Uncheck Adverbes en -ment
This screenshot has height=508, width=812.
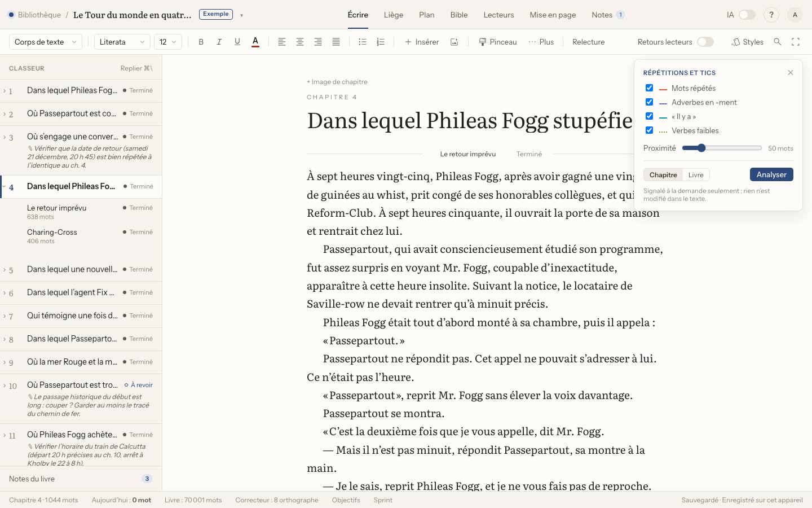click(x=650, y=102)
